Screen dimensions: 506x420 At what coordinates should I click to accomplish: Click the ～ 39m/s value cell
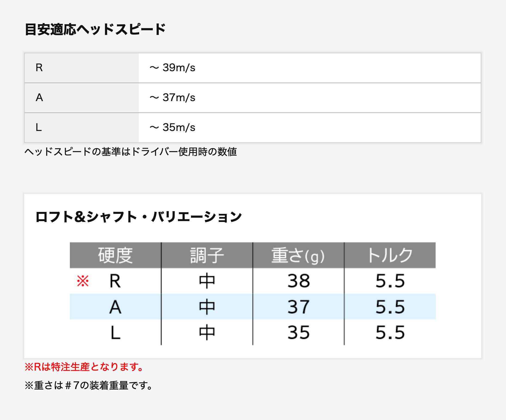coord(172,68)
